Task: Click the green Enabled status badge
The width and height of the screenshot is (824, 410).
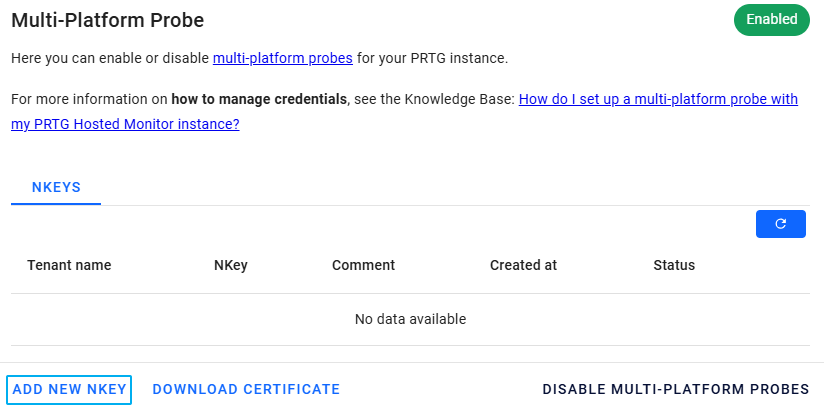Action: click(x=771, y=19)
